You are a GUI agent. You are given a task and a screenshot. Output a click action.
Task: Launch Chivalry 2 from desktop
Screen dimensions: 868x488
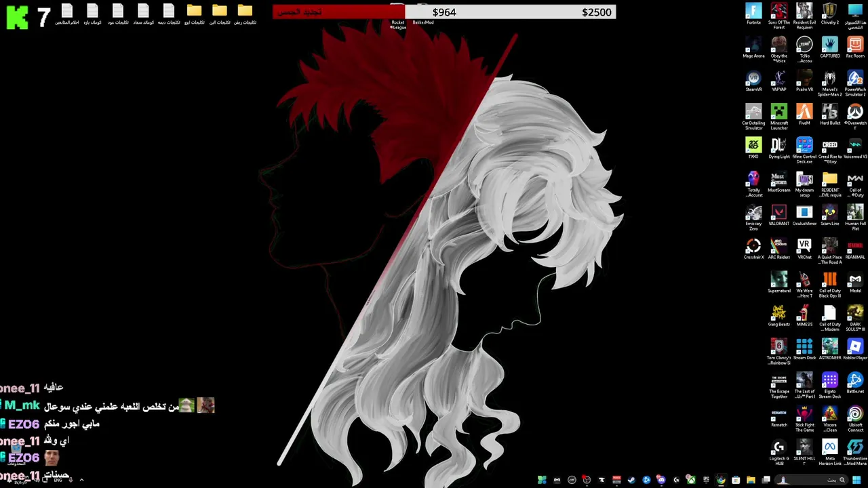[x=830, y=14]
